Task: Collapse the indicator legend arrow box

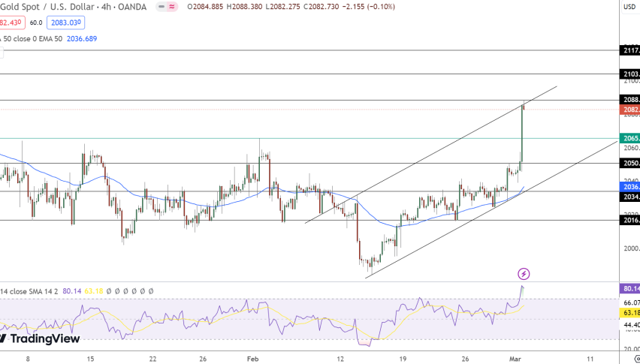Action: (x=2, y=53)
